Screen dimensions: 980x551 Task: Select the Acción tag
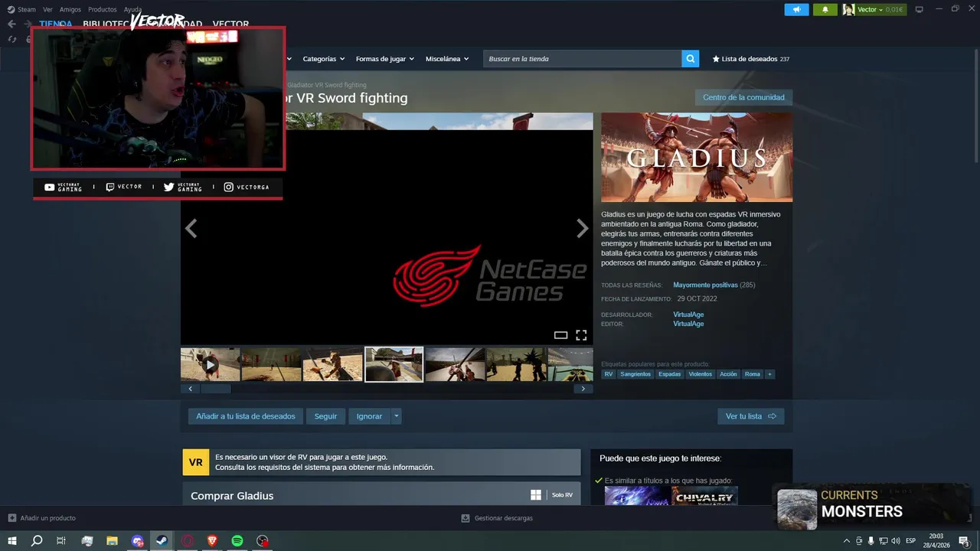pos(728,374)
